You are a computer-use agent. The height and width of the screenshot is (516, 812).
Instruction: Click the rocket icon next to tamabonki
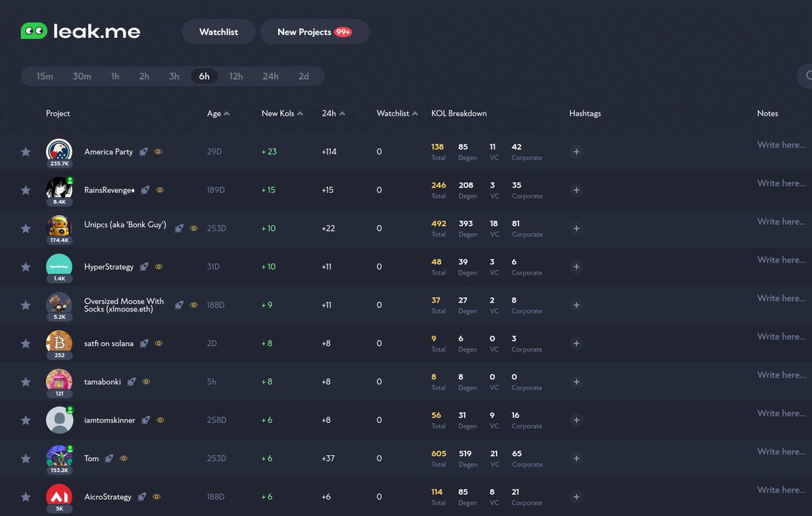click(x=131, y=381)
